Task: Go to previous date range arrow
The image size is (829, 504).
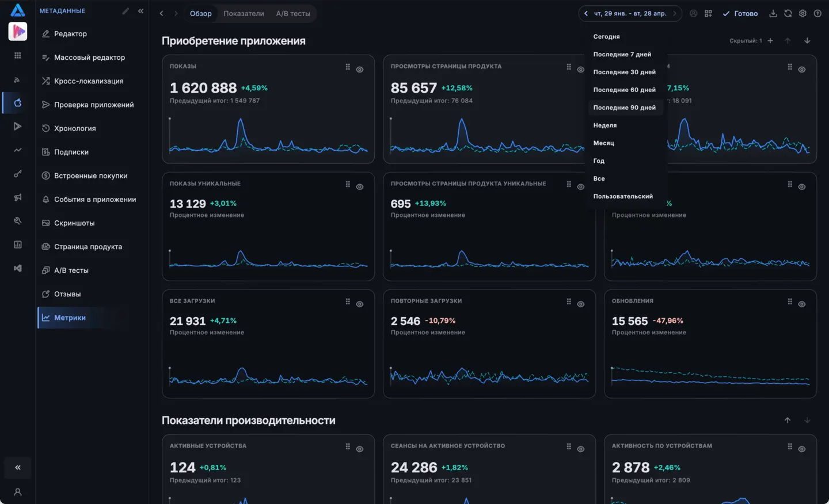Action: click(x=586, y=13)
